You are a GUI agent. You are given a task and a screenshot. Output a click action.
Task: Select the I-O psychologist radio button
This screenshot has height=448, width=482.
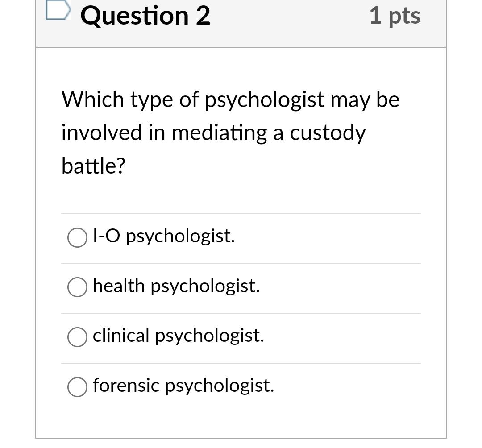[77, 238]
